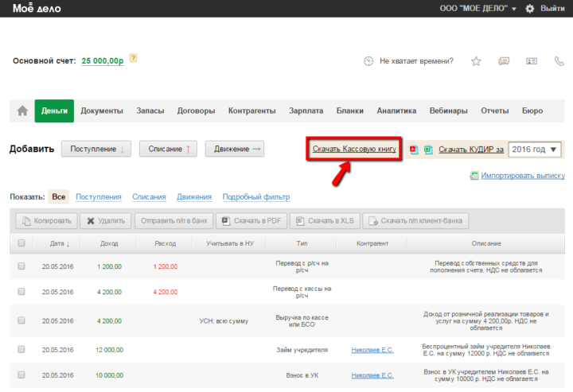Open the Подробный фильтр link

click(x=256, y=196)
